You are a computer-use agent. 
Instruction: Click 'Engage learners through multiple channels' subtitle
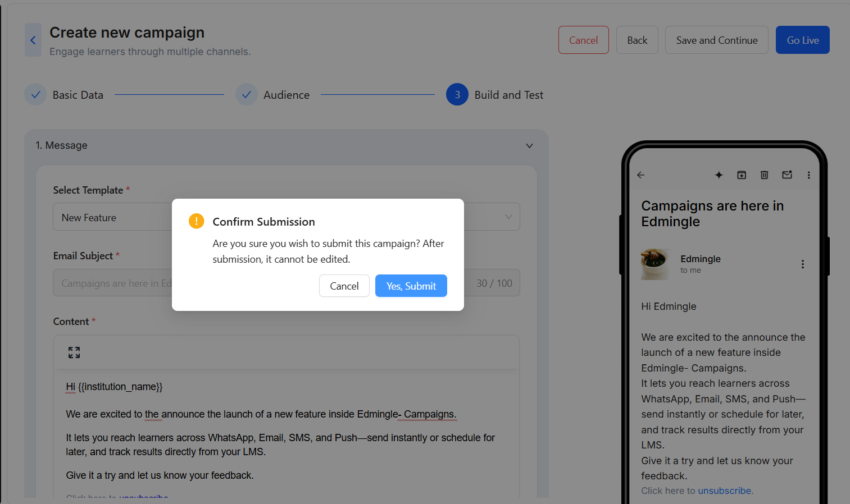[x=150, y=52]
